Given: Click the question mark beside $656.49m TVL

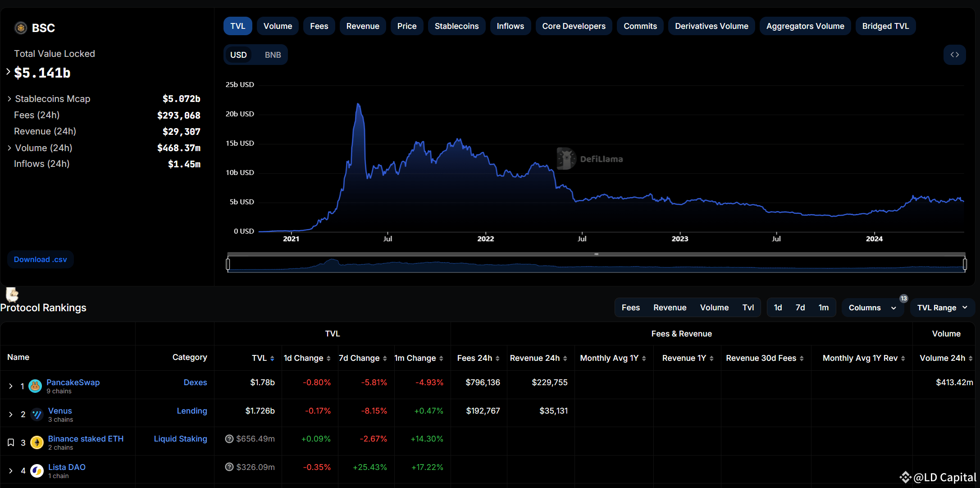Looking at the screenshot, I should tap(229, 439).
